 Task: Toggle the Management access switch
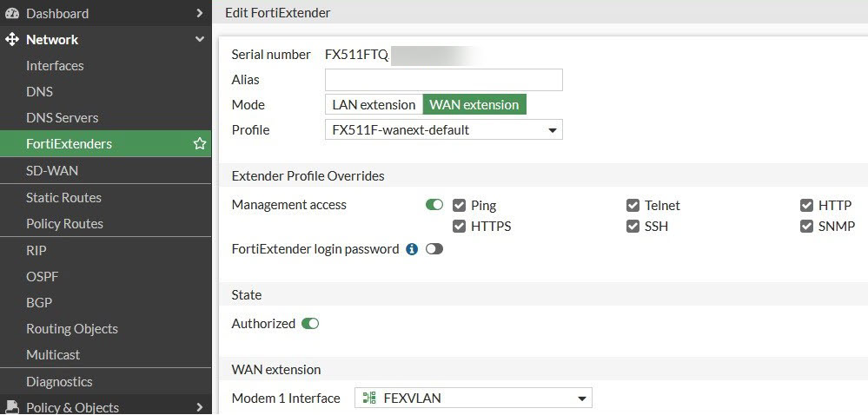tap(434, 205)
